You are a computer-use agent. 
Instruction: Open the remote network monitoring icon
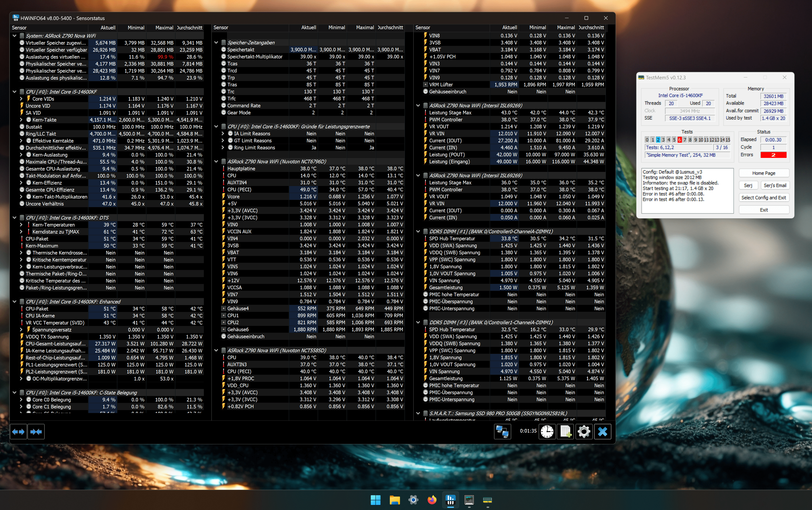pos(502,432)
